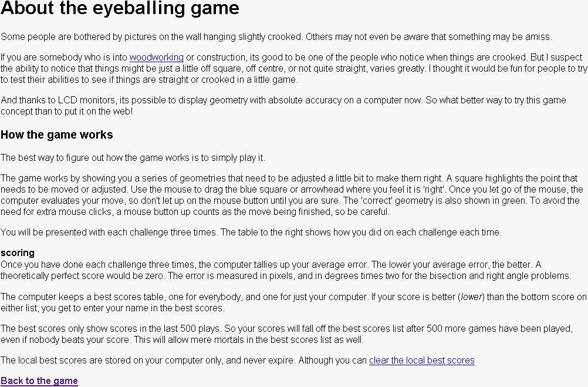This screenshot has height=387, width=588.
Task: Click paragraph starting "If you are somebody"
Action: (x=293, y=69)
